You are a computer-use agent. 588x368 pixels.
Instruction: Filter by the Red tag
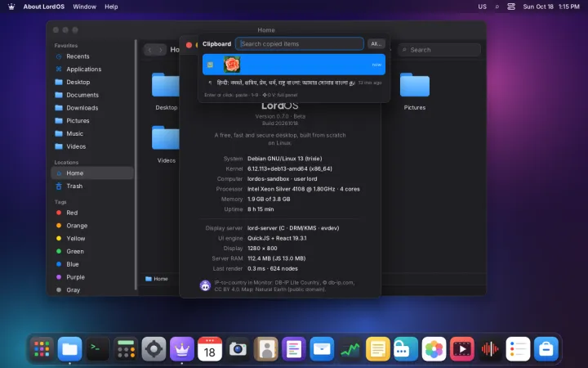tap(91, 213)
